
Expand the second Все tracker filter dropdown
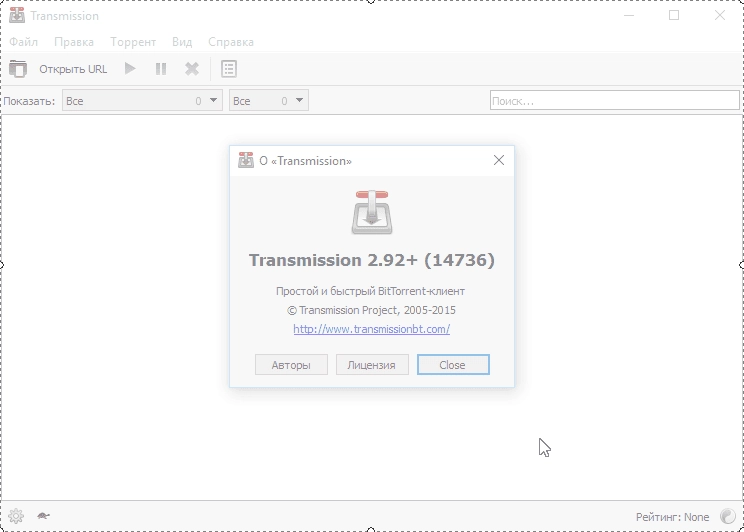pos(269,101)
